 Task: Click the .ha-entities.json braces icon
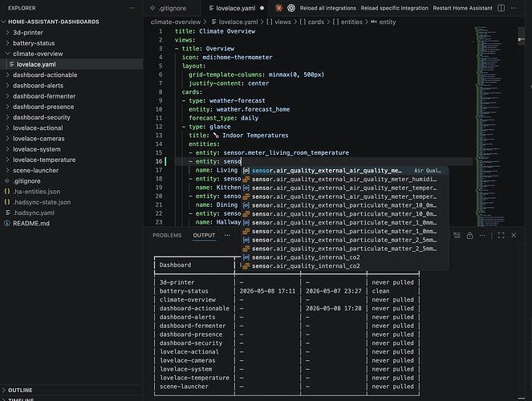coord(7,192)
